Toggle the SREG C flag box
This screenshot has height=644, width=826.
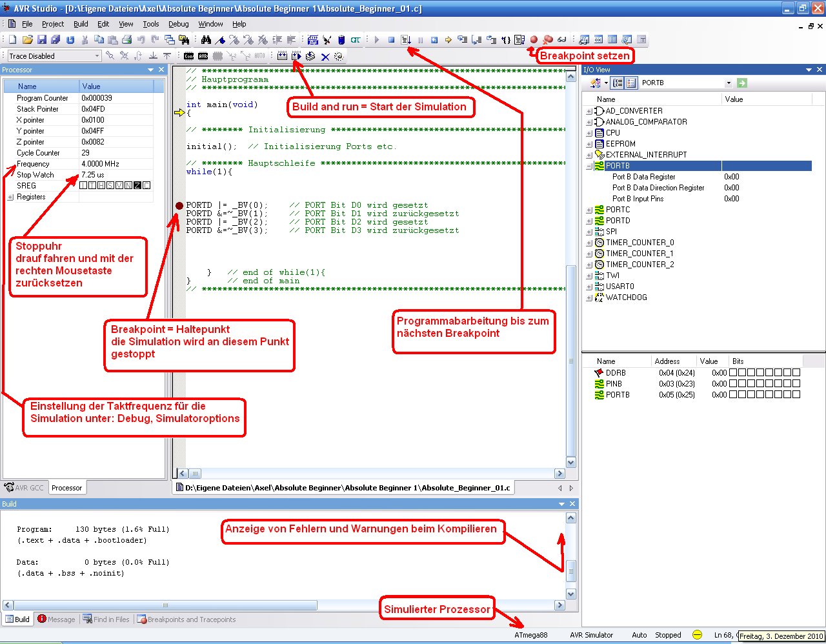pos(146,186)
